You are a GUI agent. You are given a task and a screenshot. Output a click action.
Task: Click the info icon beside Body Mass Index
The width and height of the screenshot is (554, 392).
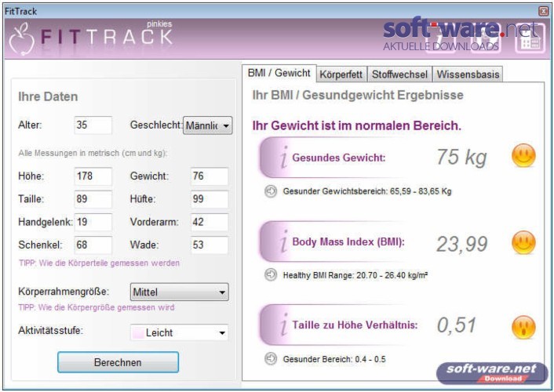coord(284,241)
